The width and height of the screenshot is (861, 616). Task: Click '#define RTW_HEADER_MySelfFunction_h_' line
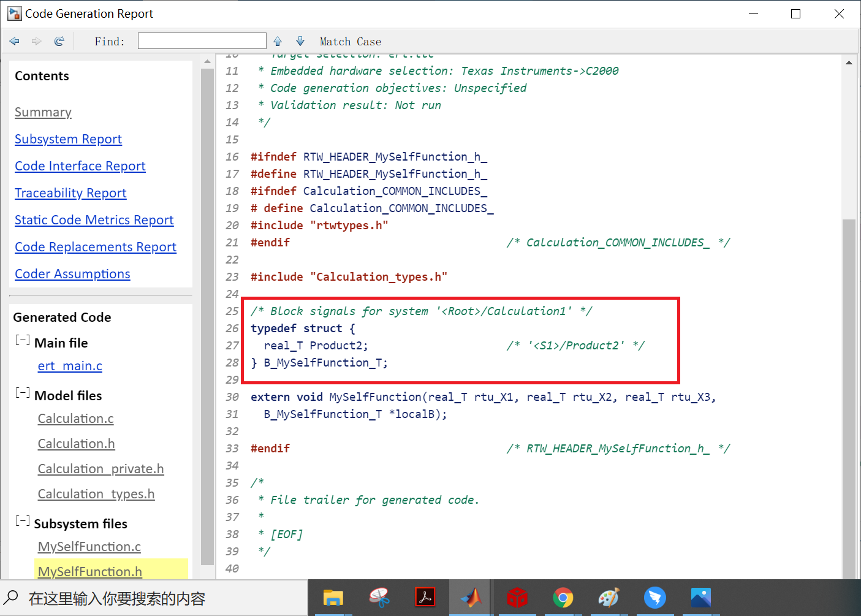tap(369, 174)
